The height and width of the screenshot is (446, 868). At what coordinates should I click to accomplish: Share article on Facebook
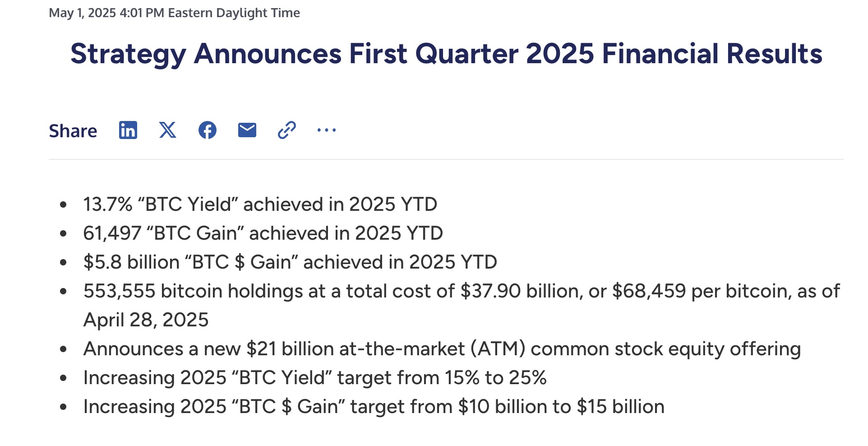point(208,130)
